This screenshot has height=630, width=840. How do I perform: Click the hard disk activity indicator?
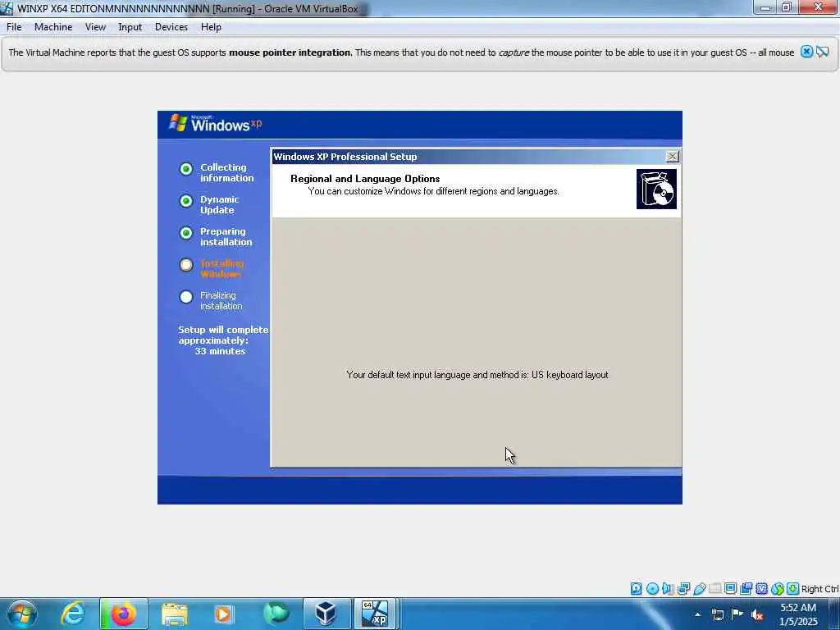[x=636, y=589]
